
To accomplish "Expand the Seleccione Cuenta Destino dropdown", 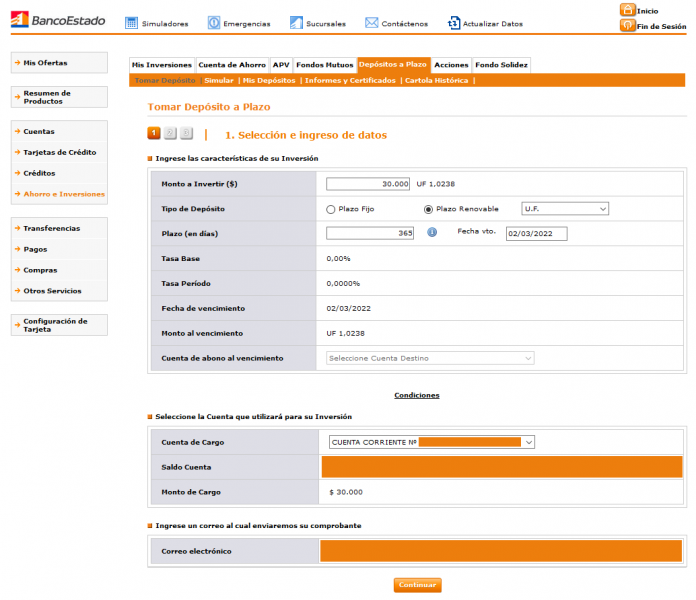I will [430, 358].
